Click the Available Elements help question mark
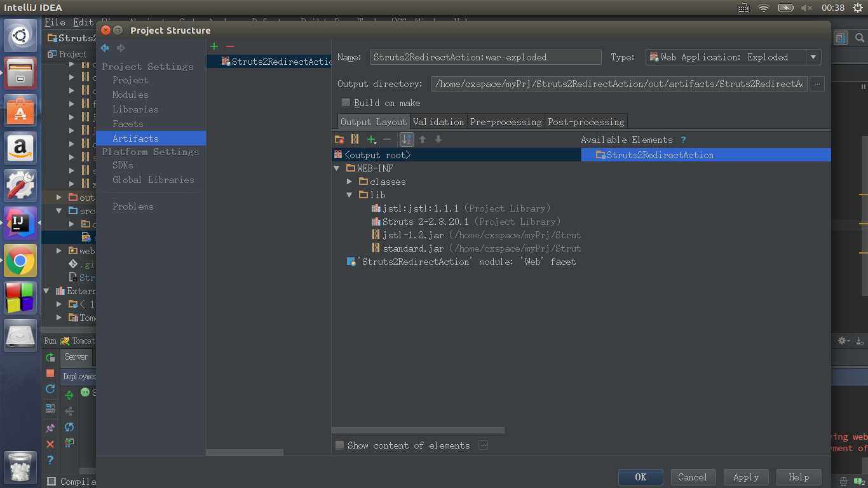 [x=683, y=140]
